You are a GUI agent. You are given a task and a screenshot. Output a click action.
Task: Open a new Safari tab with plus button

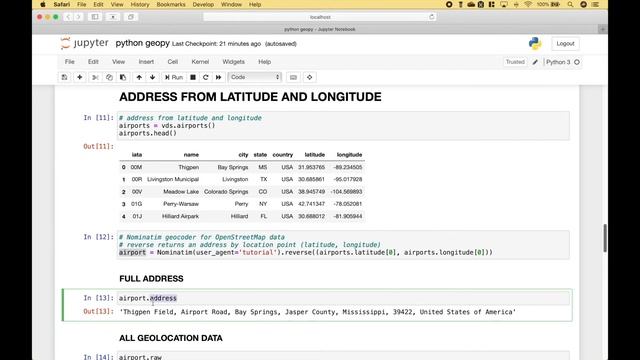coord(602,29)
